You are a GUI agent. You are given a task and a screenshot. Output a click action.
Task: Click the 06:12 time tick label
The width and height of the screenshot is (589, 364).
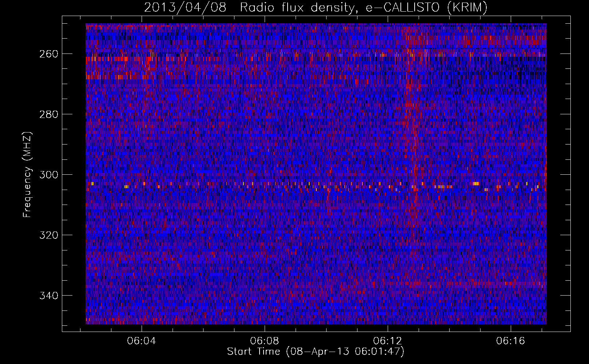click(388, 341)
